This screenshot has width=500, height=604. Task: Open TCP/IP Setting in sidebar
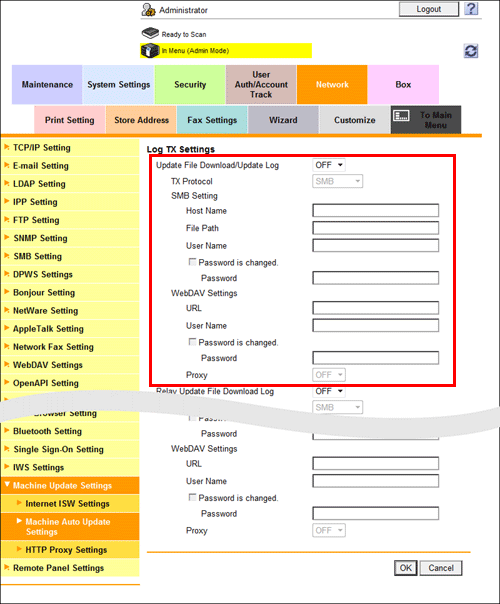70,148
